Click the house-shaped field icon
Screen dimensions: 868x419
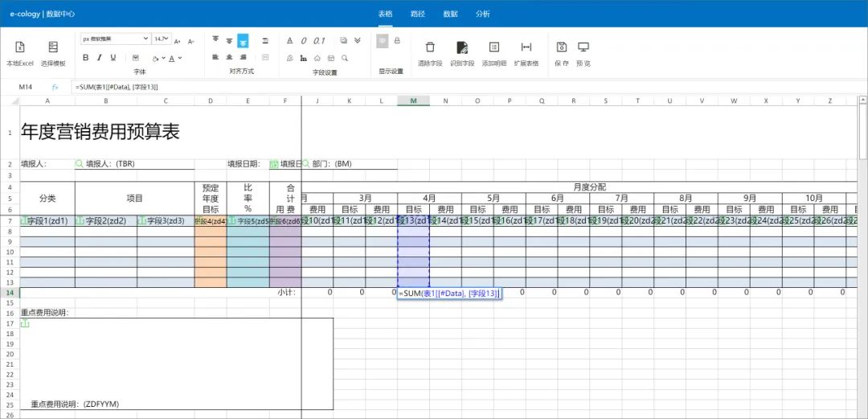pyautogui.click(x=317, y=58)
